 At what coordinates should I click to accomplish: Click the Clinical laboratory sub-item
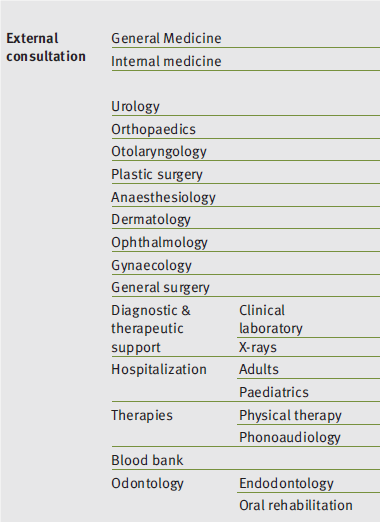click(x=271, y=319)
